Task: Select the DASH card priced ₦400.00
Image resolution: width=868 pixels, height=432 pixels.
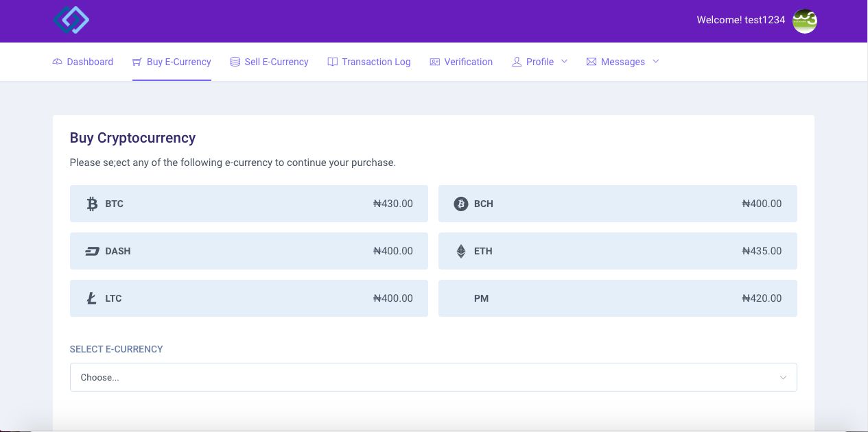Action: pyautogui.click(x=248, y=251)
